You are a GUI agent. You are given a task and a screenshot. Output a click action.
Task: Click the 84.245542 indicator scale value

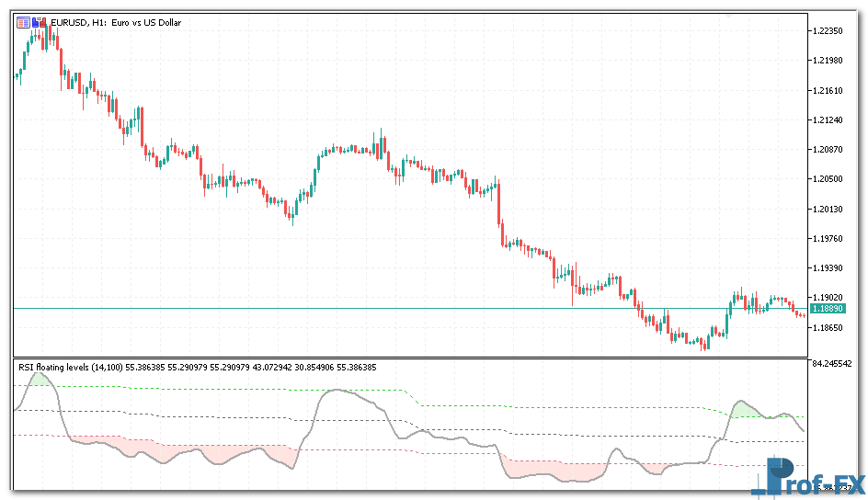click(836, 364)
